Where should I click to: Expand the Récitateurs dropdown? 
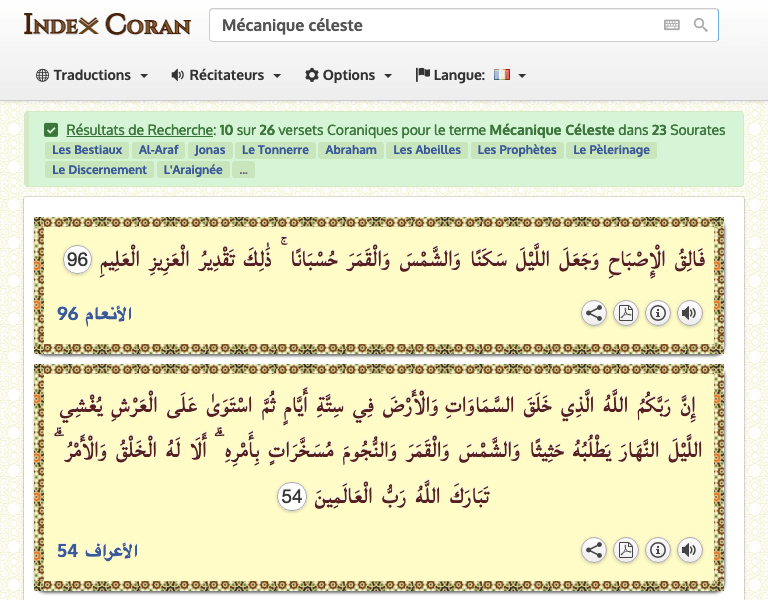click(226, 75)
